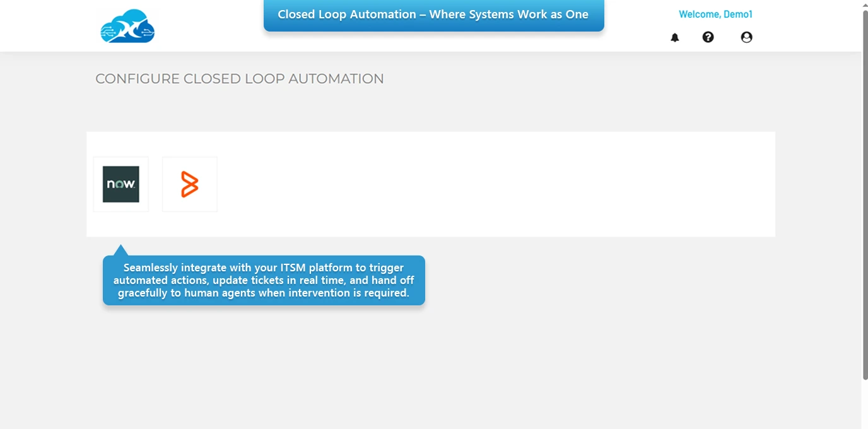The image size is (868, 429).
Task: Click the "now." text in ServiceNow logo
Action: coord(120,184)
